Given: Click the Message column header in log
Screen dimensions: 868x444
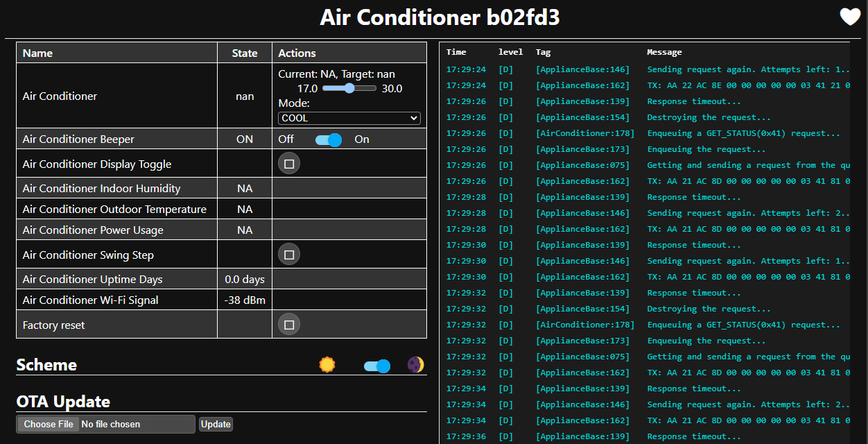Looking at the screenshot, I should 664,52.
